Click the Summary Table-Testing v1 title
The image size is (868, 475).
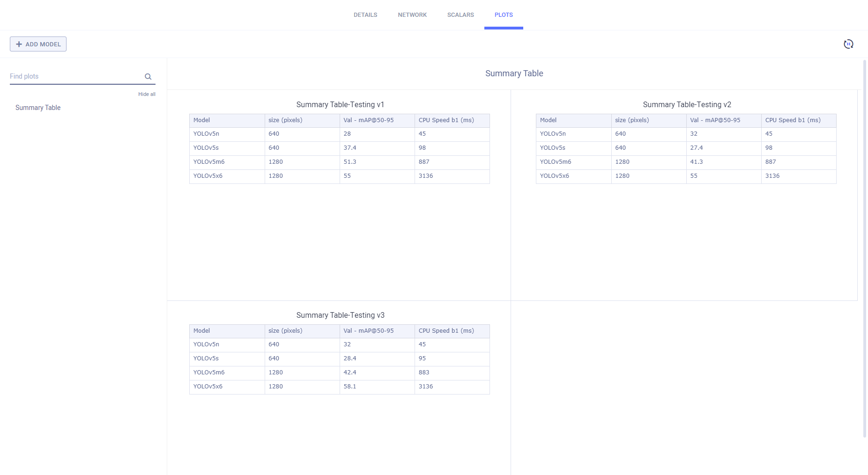[340, 104]
